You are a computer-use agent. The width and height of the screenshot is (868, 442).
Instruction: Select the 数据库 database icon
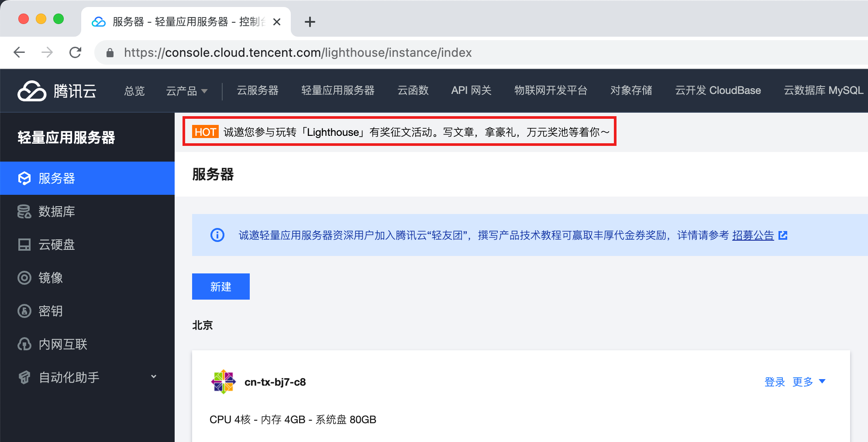[24, 211]
